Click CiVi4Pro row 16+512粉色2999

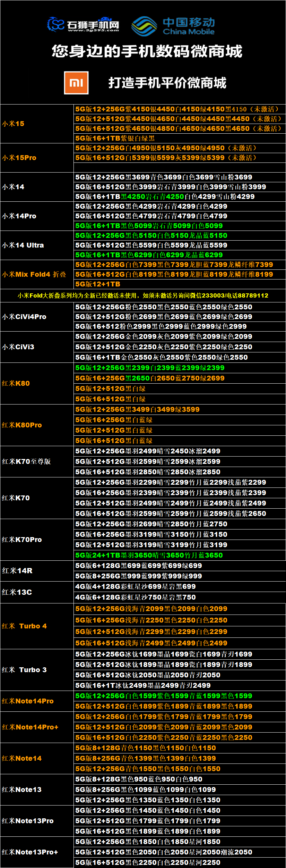(x=180, y=326)
